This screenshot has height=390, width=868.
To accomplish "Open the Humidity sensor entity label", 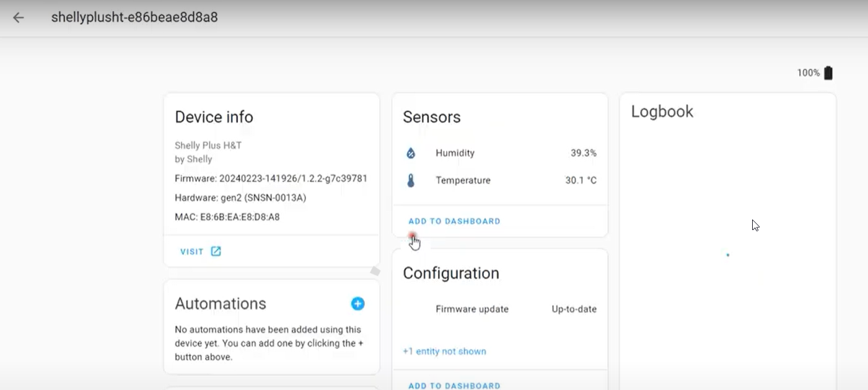I will [x=455, y=153].
